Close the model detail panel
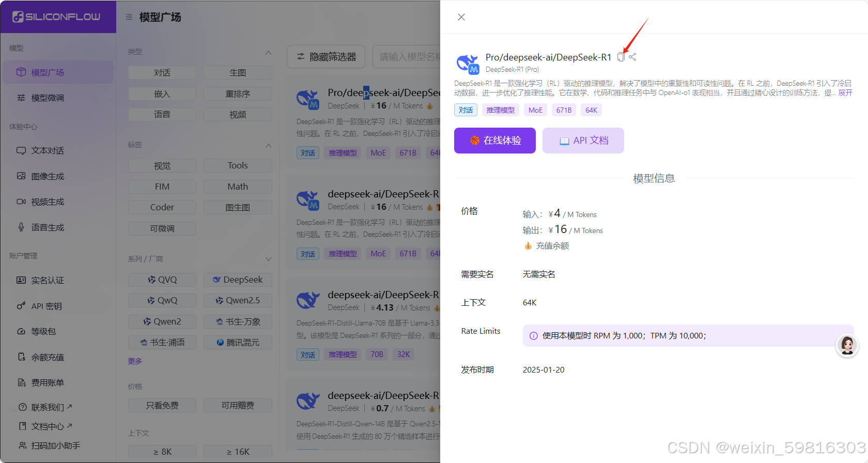This screenshot has height=463, width=868. click(461, 17)
